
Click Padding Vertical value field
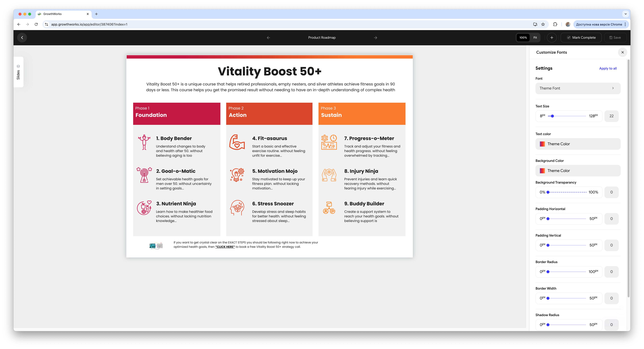[x=611, y=245]
